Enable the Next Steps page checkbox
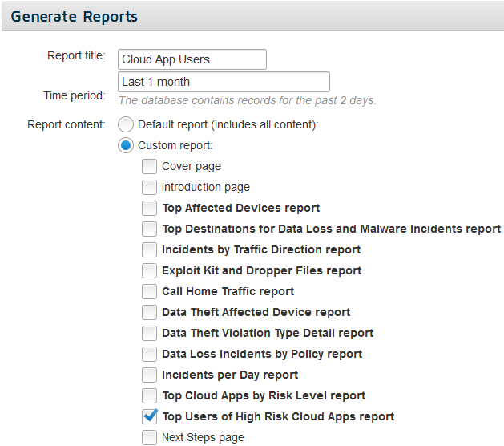The height and width of the screenshot is (446, 504). pyautogui.click(x=150, y=437)
